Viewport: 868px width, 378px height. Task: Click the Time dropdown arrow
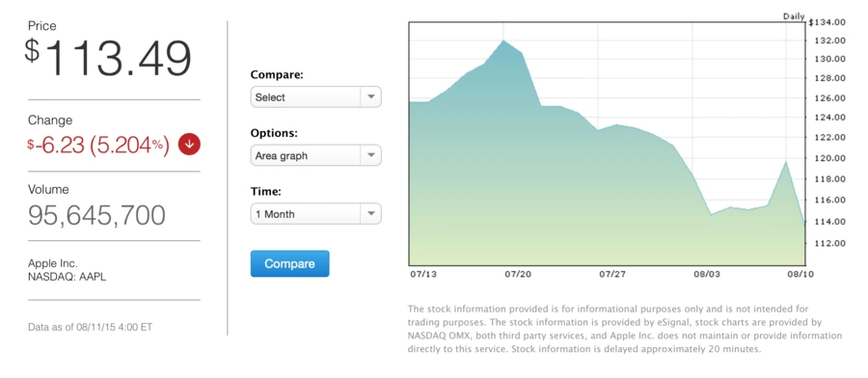tap(371, 214)
